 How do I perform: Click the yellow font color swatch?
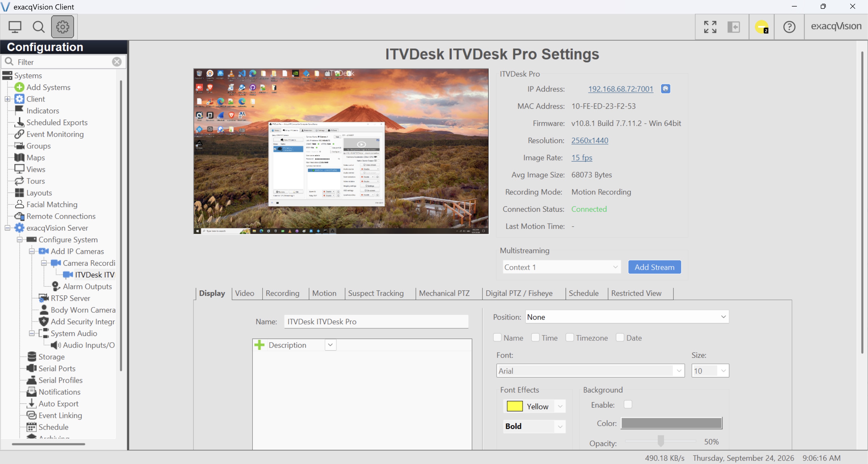click(514, 407)
